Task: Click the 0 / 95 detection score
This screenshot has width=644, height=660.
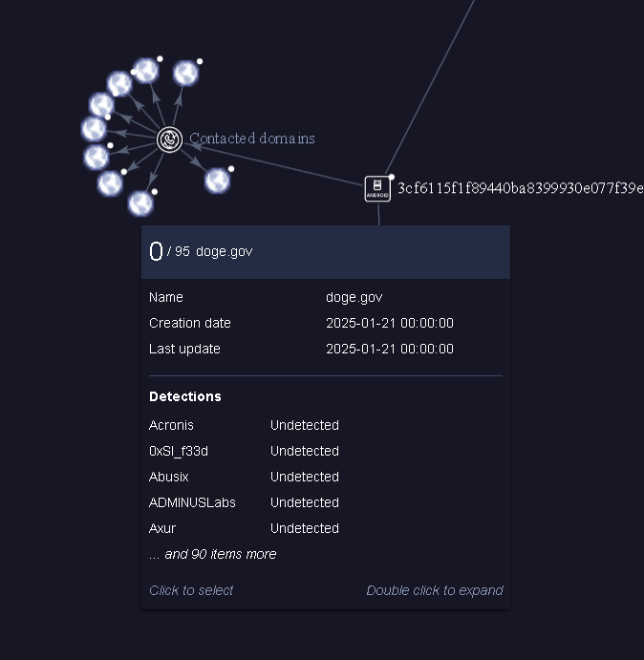Action: [169, 252]
